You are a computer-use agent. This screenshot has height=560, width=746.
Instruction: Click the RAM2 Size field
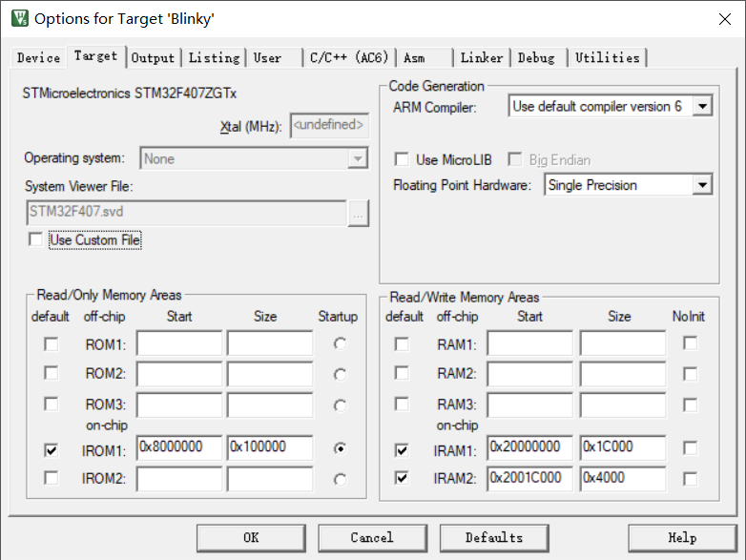coord(623,373)
